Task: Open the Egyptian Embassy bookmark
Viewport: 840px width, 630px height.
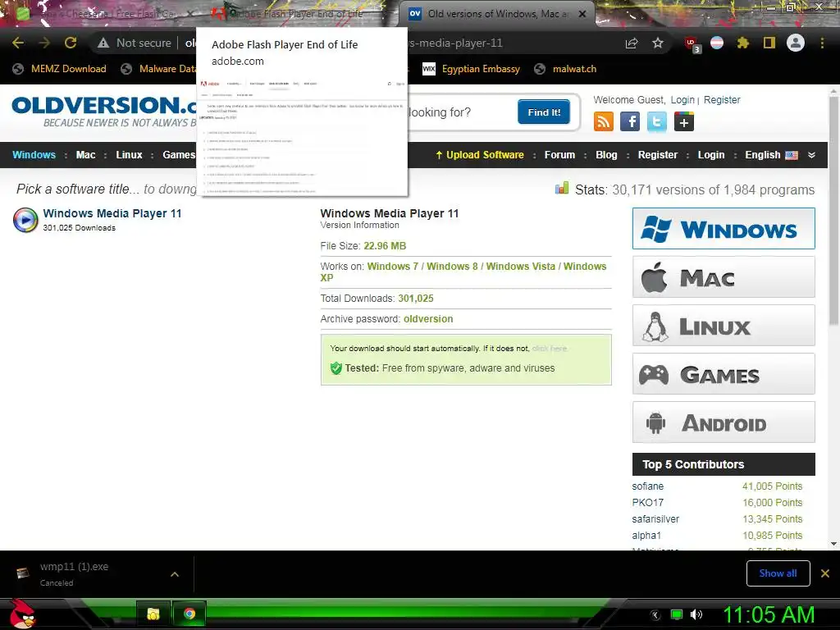Action: click(x=471, y=69)
